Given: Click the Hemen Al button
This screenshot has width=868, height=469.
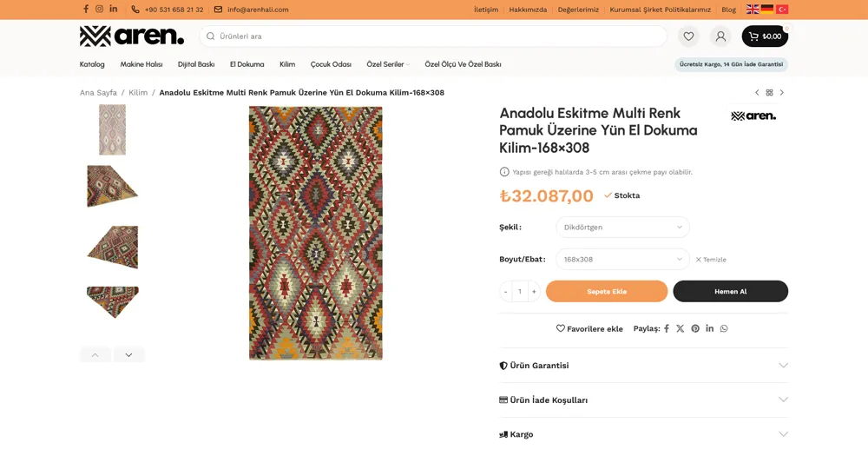Looking at the screenshot, I should point(730,292).
